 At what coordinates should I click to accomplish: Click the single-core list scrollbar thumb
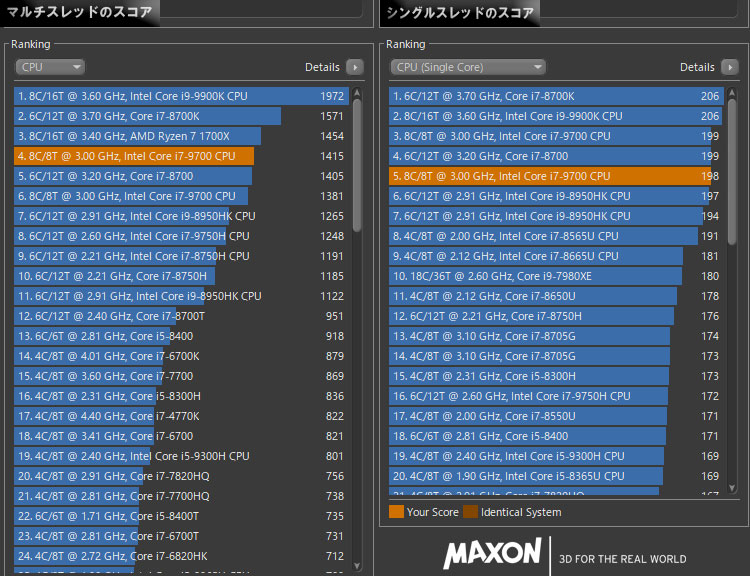732,172
